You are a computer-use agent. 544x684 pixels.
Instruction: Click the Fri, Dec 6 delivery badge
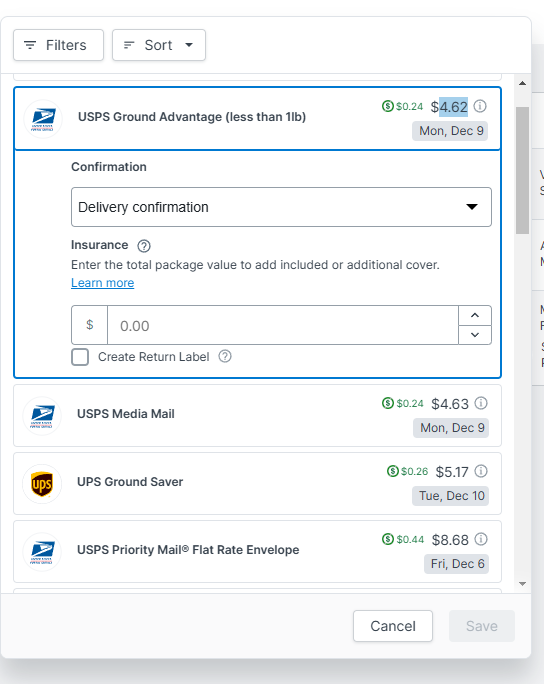coord(456,564)
